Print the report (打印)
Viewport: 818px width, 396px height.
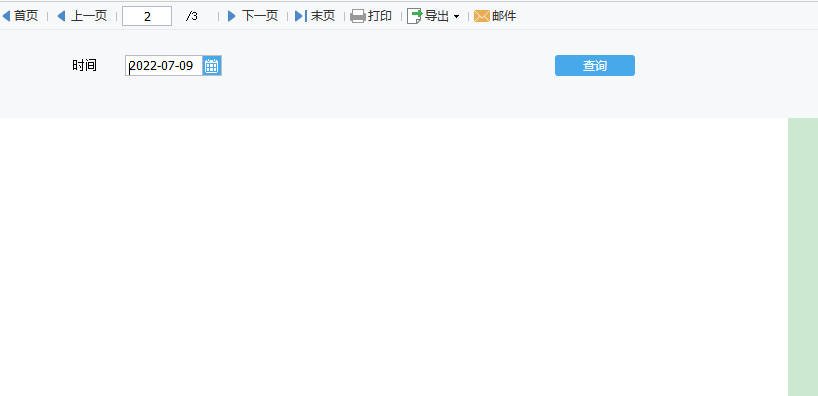pyautogui.click(x=371, y=16)
